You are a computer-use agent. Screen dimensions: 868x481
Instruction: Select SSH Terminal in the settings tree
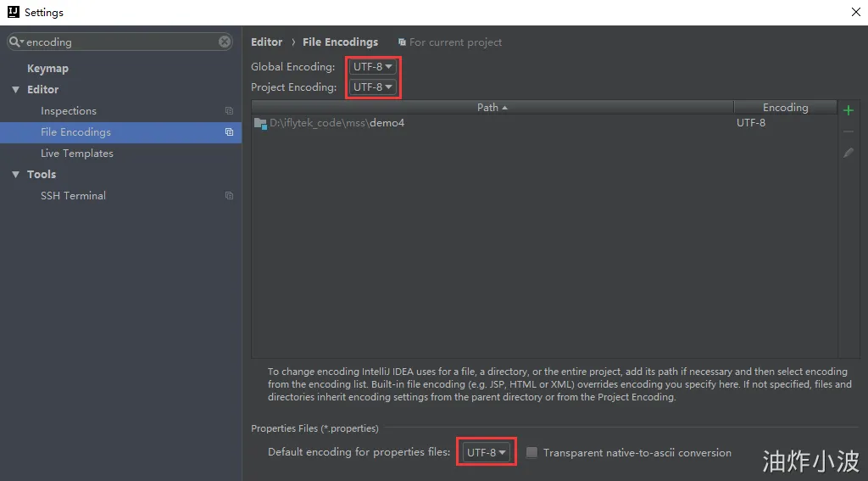click(x=73, y=196)
